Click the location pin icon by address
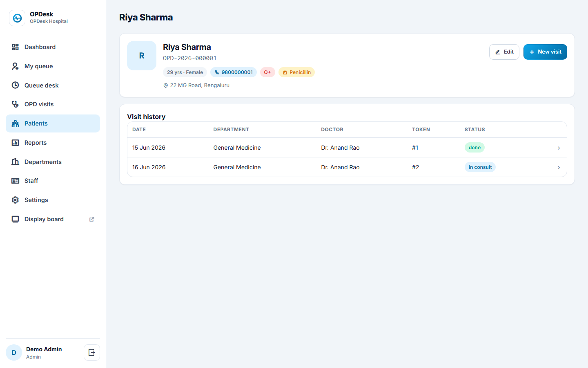The image size is (588, 368). pos(166,85)
